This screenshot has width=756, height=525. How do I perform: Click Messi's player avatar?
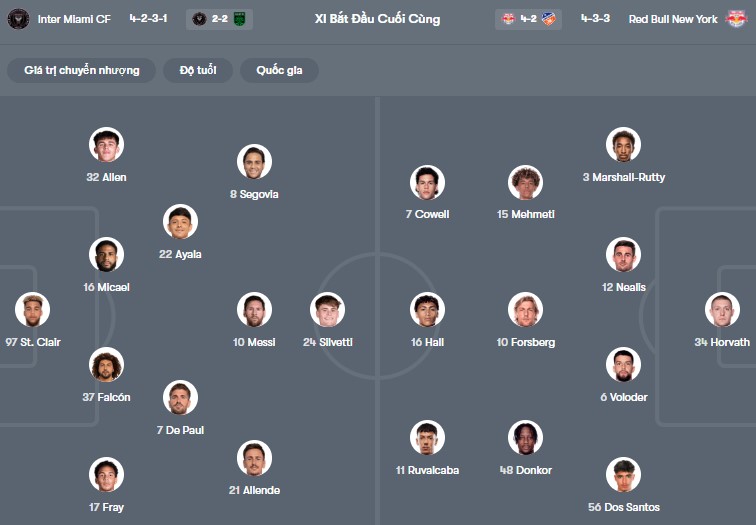(x=254, y=310)
